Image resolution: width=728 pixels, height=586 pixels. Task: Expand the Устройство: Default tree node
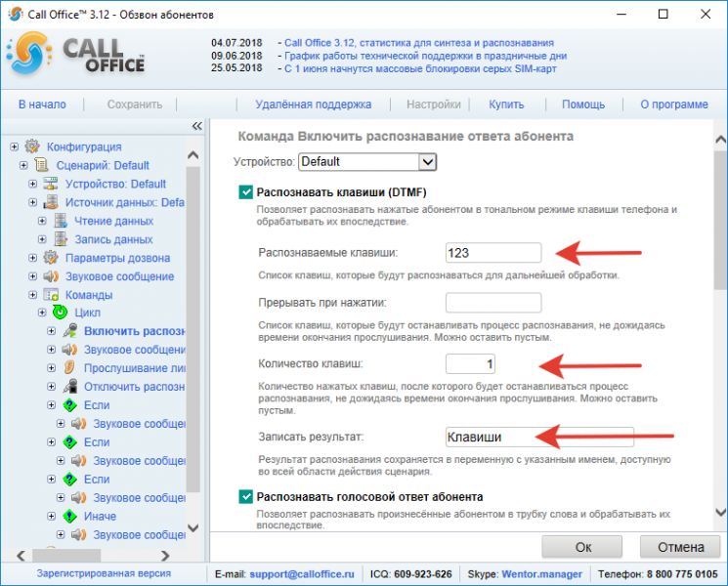point(32,184)
